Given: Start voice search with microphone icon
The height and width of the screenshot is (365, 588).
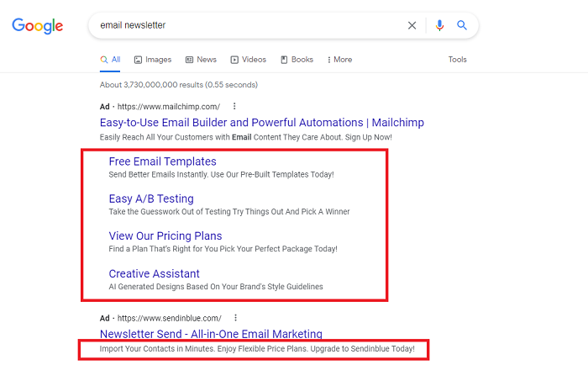Looking at the screenshot, I should coord(438,25).
